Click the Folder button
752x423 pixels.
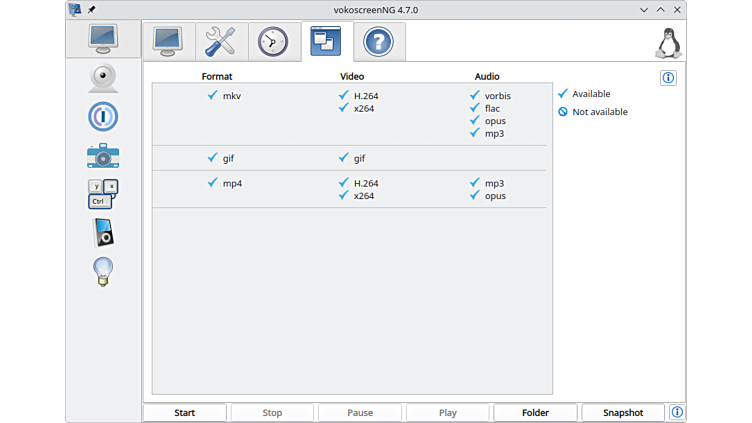[x=535, y=412]
